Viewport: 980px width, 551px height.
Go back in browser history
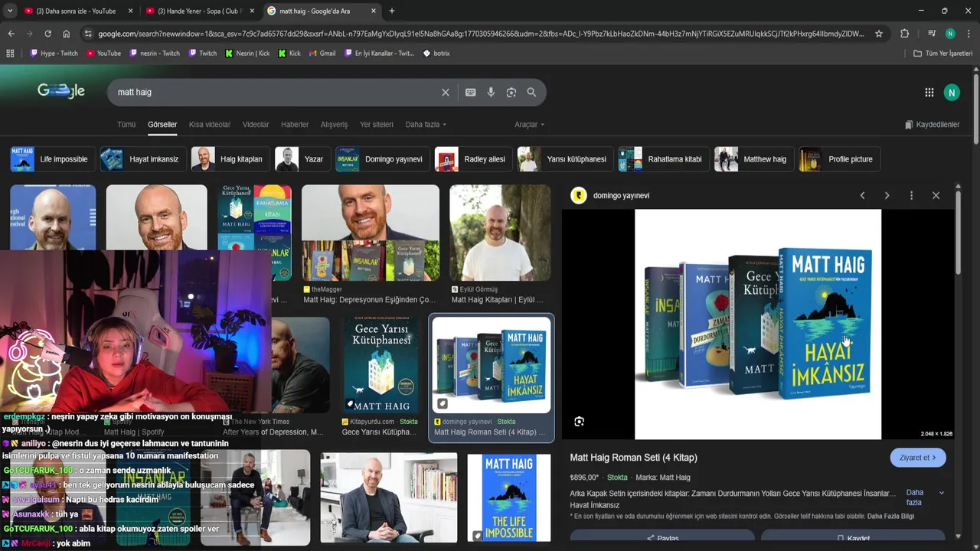(x=11, y=34)
